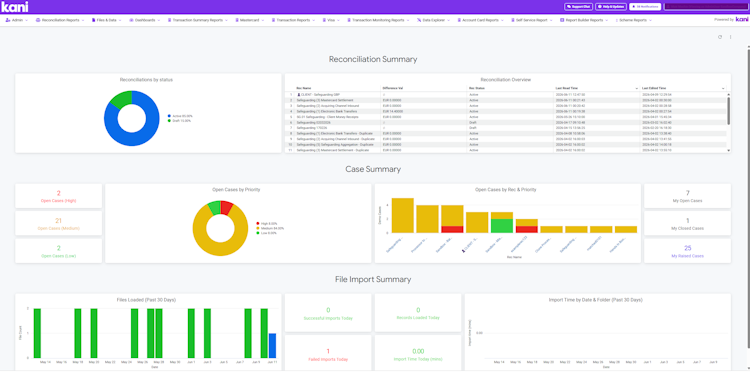Refresh the dashboard using the reload icon
The height and width of the screenshot is (372, 750).
[x=720, y=37]
